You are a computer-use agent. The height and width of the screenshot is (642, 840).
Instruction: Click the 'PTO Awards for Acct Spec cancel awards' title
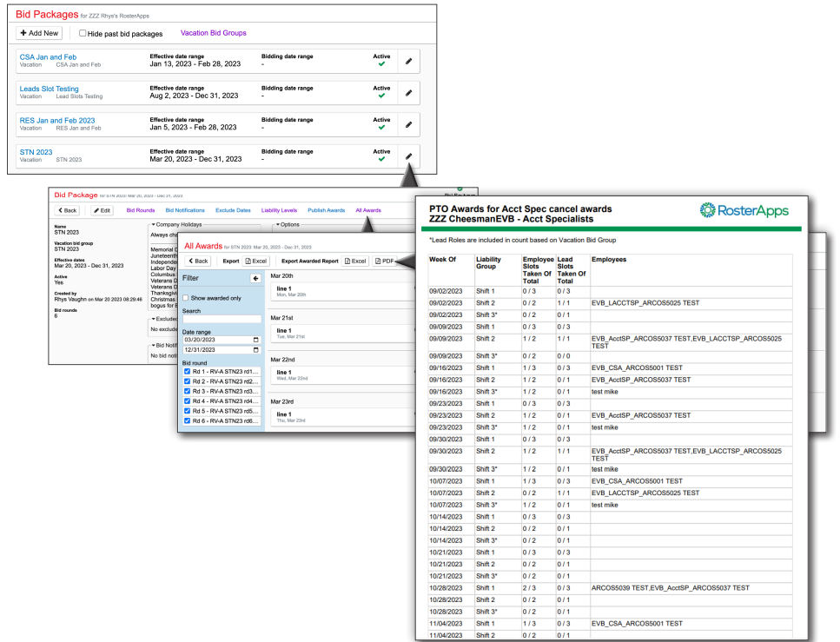point(520,209)
